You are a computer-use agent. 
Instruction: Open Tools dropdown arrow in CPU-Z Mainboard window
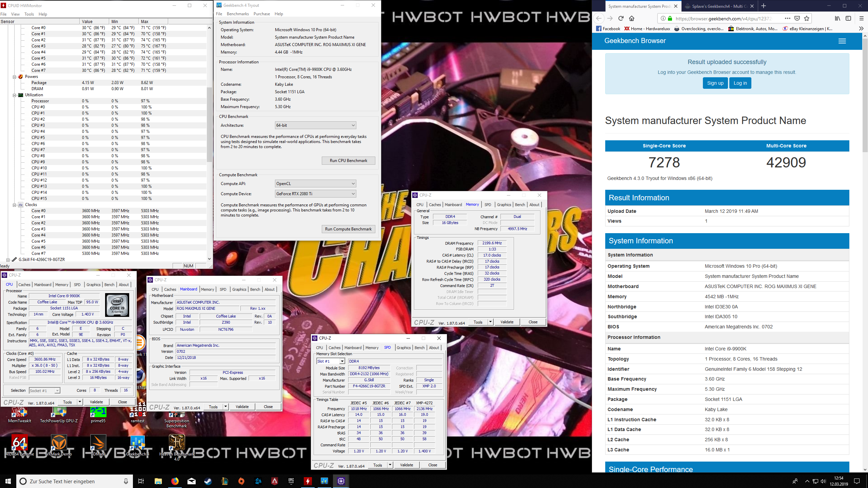[225, 407]
